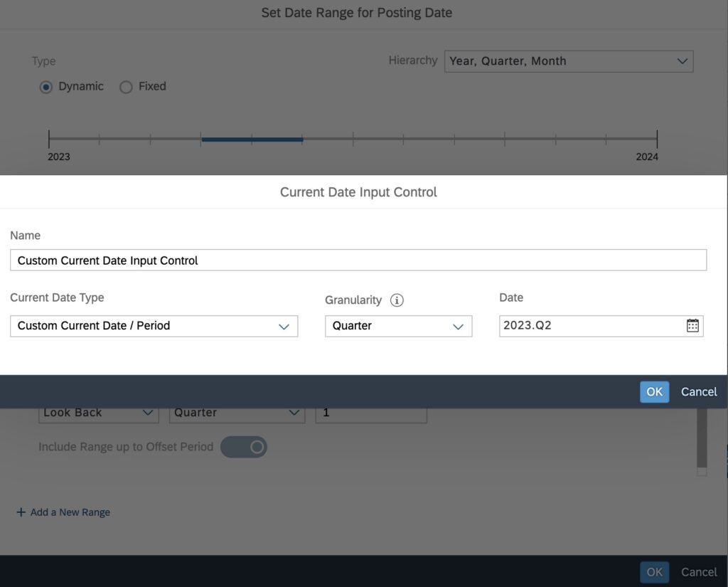Cancel the Current Date Input Control dialog
Viewport: 728px width, 587px height.
click(x=699, y=392)
